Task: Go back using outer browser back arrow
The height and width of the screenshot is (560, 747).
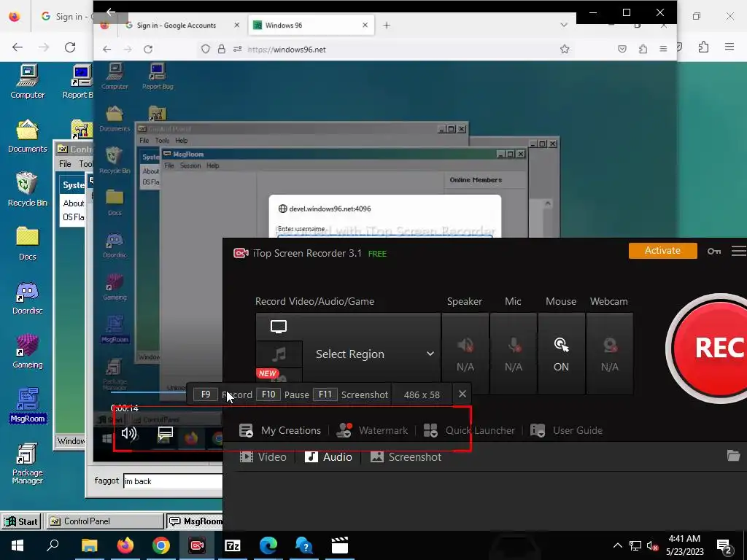Action: pos(18,47)
